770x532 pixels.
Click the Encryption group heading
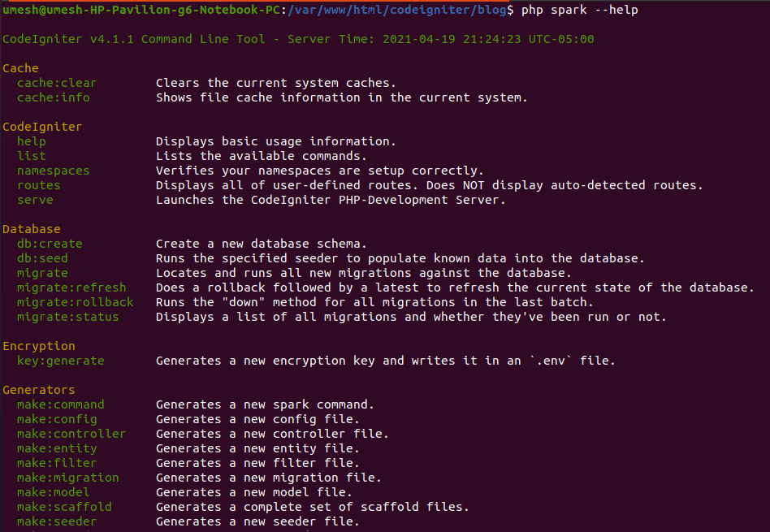(x=39, y=346)
